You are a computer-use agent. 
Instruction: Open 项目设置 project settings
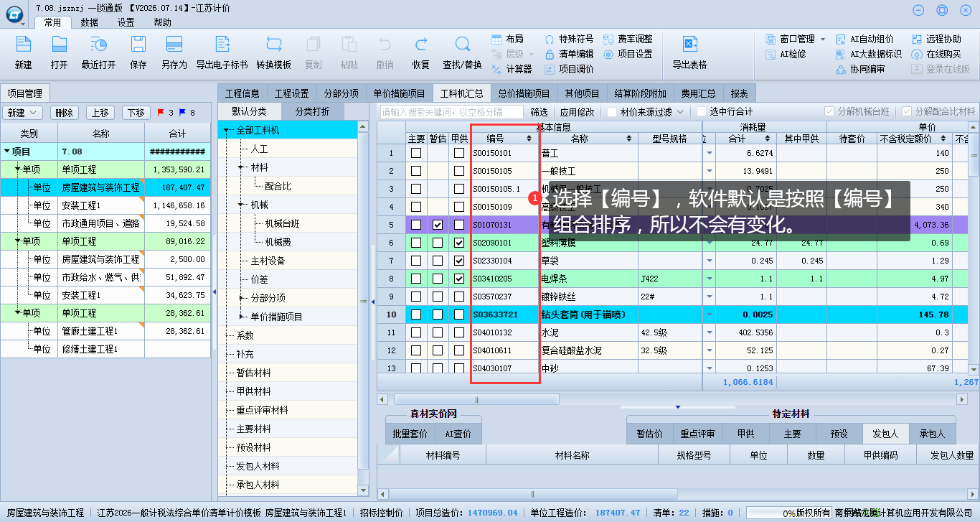click(628, 54)
